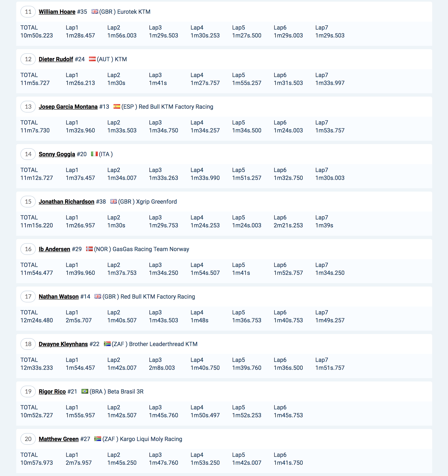Open William Hoare rider link
This screenshot has height=476, width=448.
(x=57, y=12)
